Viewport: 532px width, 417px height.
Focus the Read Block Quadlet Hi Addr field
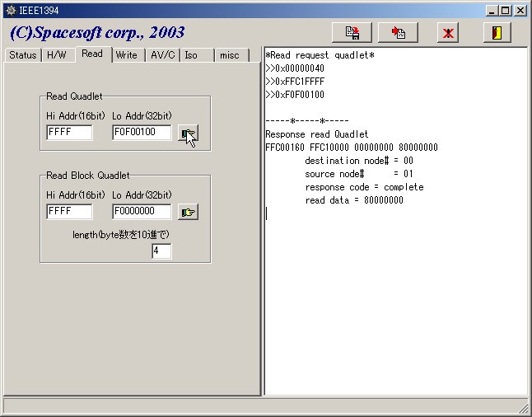click(x=69, y=212)
